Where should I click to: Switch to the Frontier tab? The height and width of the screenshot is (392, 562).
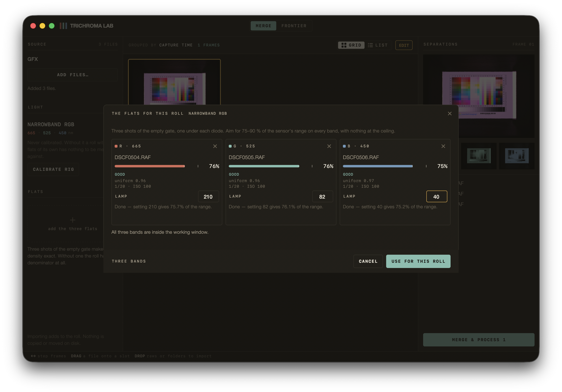coord(294,26)
